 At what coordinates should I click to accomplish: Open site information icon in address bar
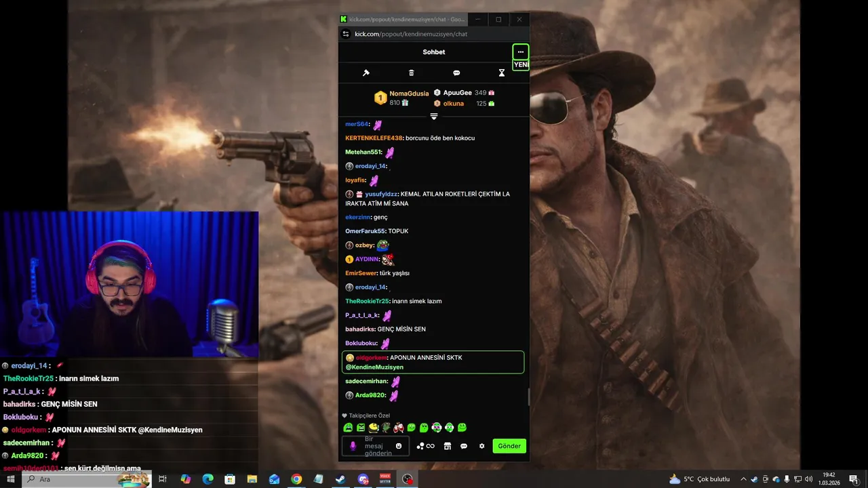[346, 34]
